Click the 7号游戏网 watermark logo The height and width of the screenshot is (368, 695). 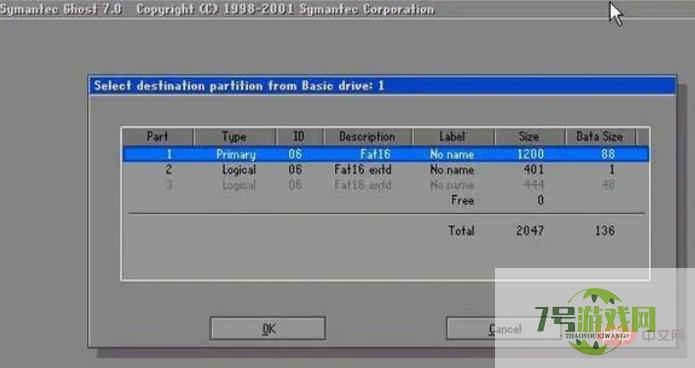click(596, 321)
